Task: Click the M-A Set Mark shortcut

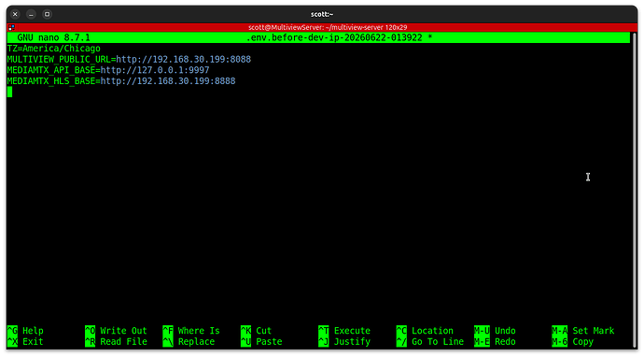Action: point(583,331)
